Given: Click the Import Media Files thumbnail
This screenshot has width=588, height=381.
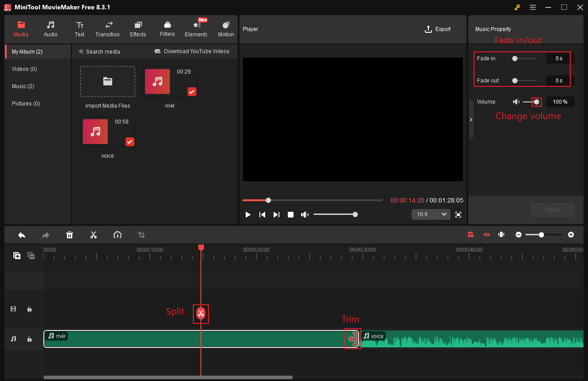Looking at the screenshot, I should point(107,81).
